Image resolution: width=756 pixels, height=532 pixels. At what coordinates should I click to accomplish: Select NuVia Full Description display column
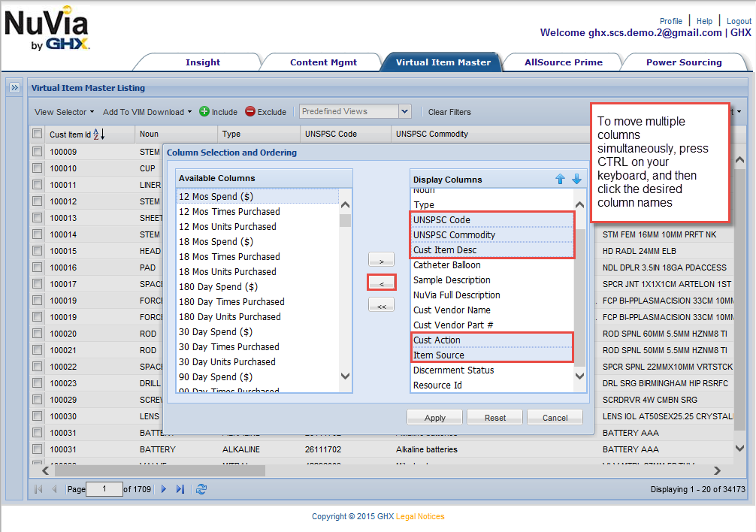coord(492,295)
